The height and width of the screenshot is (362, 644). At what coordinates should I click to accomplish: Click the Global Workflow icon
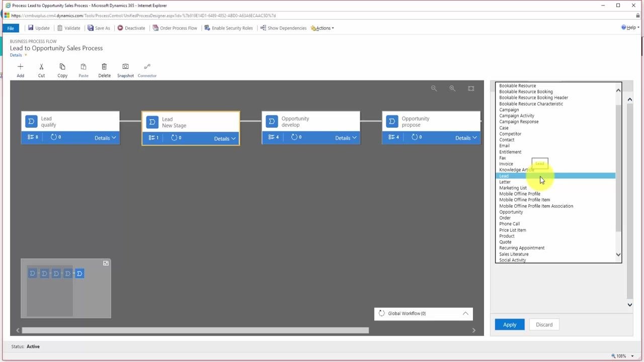point(381,313)
